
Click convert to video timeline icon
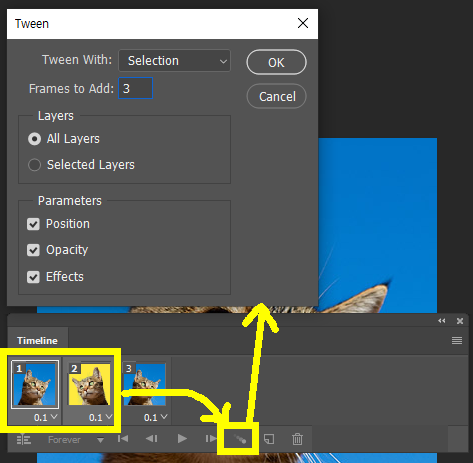(24, 440)
